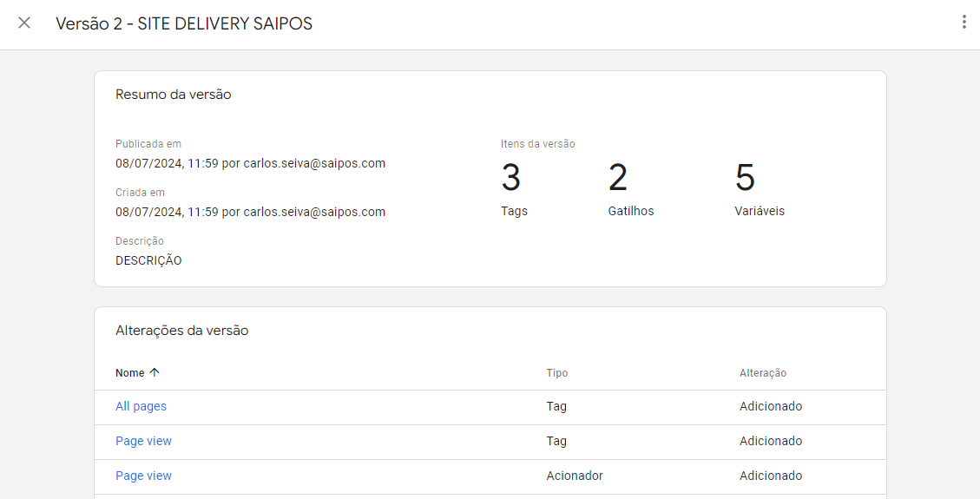Open the Page view link of type Tag

point(144,441)
